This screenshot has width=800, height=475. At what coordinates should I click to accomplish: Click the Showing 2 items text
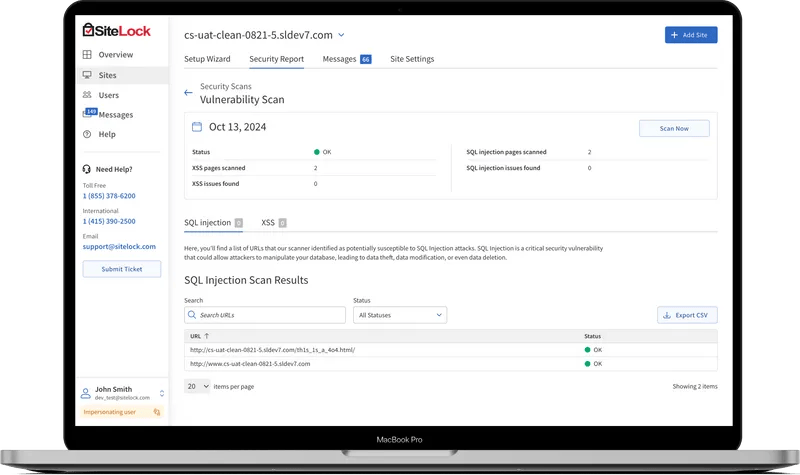[694, 386]
